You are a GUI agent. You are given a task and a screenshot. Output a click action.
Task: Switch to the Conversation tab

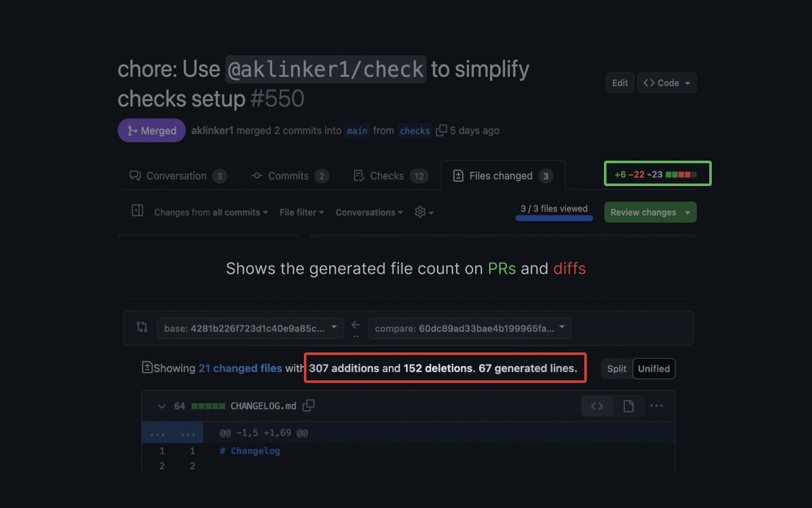178,176
